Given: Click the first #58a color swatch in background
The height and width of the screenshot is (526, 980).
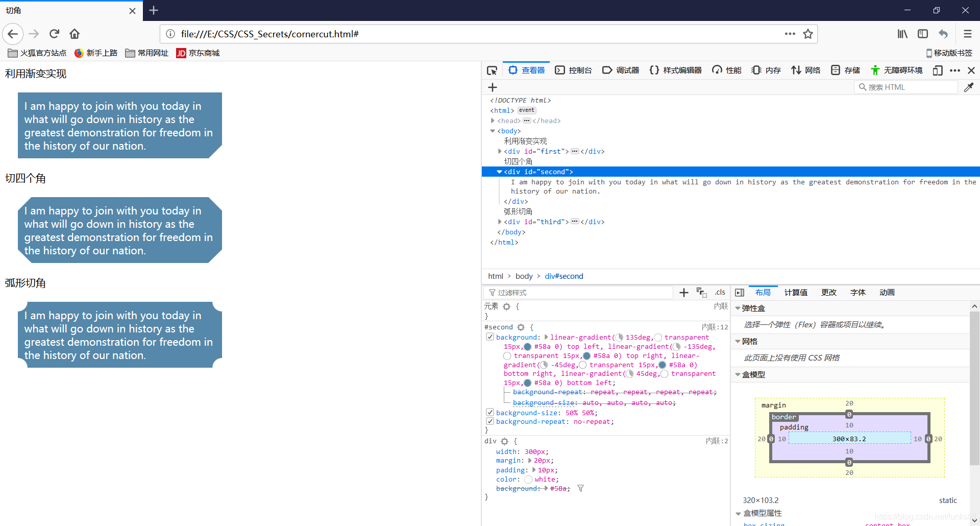Looking at the screenshot, I should point(528,347).
